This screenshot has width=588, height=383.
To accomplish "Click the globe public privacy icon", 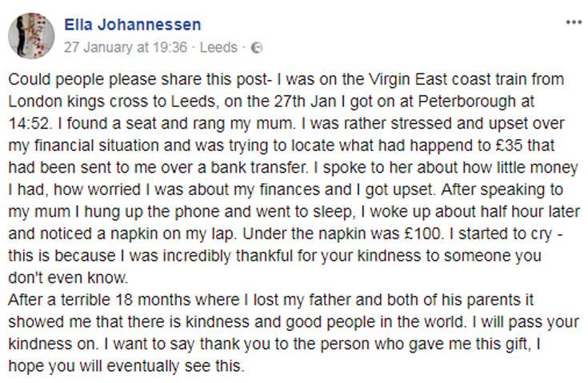I will [x=257, y=48].
